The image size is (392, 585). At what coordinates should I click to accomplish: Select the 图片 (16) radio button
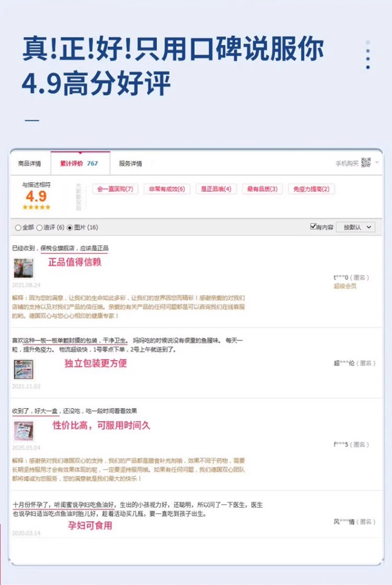[70, 228]
